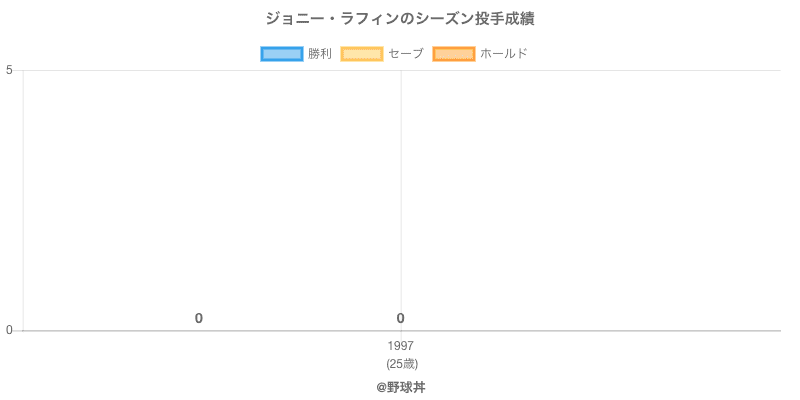Click the y-axis label 5

coord(9,70)
